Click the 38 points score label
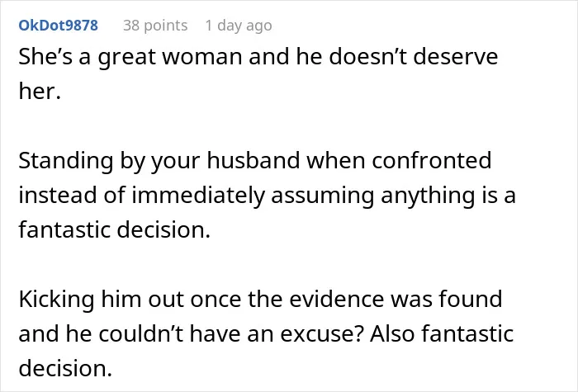Screen dimensions: 578x392 click(x=155, y=26)
